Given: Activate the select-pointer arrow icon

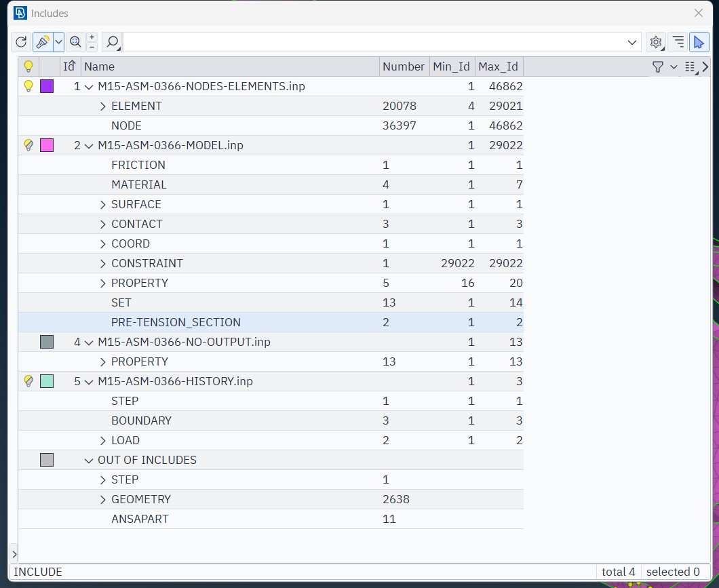Looking at the screenshot, I should (699, 42).
